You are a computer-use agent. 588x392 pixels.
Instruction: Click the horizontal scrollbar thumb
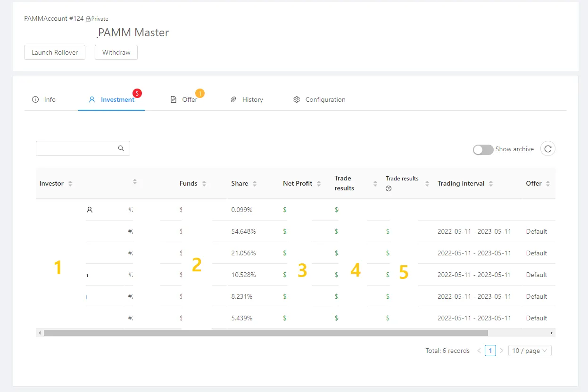265,333
